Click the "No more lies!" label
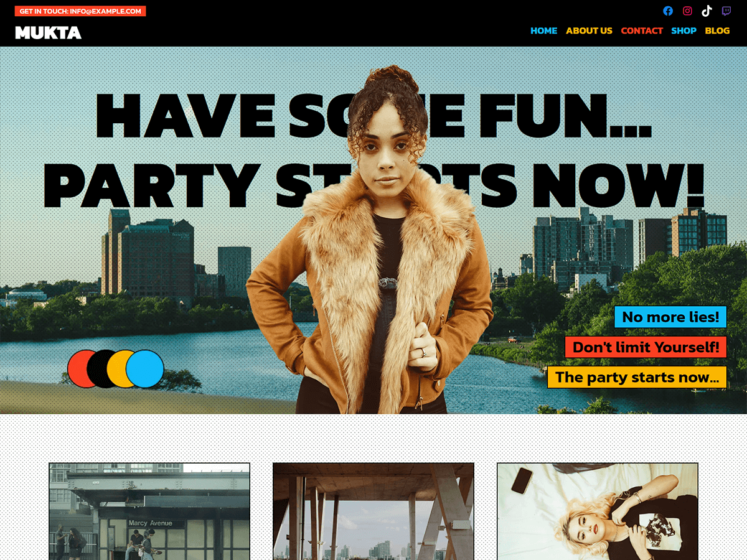747x560 pixels. 670,317
